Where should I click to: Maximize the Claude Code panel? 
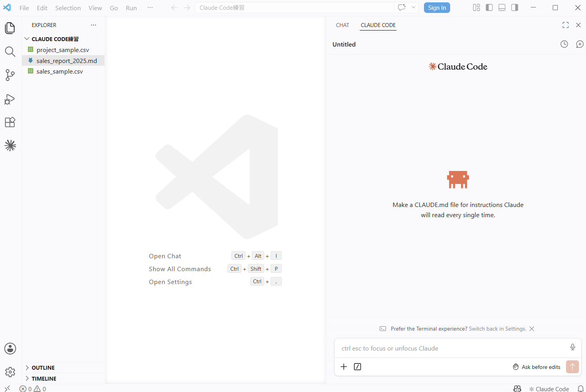pyautogui.click(x=566, y=25)
